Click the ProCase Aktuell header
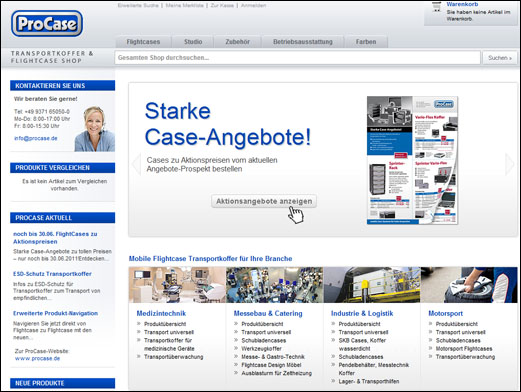The width and height of the screenshot is (521, 392). [x=63, y=218]
